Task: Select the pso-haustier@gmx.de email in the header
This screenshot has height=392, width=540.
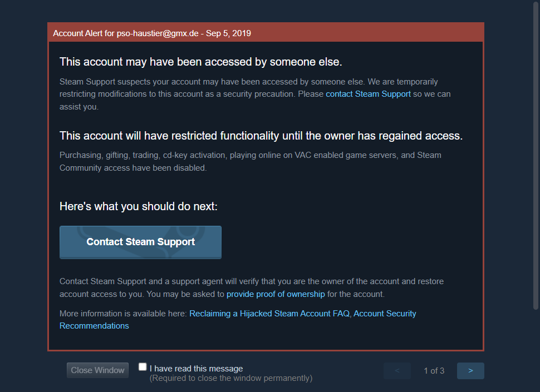Action: (x=158, y=33)
